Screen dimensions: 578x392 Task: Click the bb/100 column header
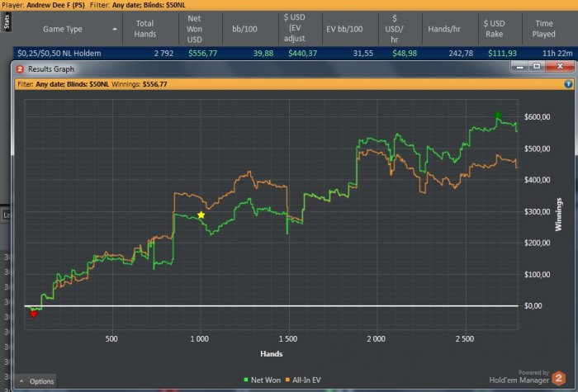(x=245, y=29)
